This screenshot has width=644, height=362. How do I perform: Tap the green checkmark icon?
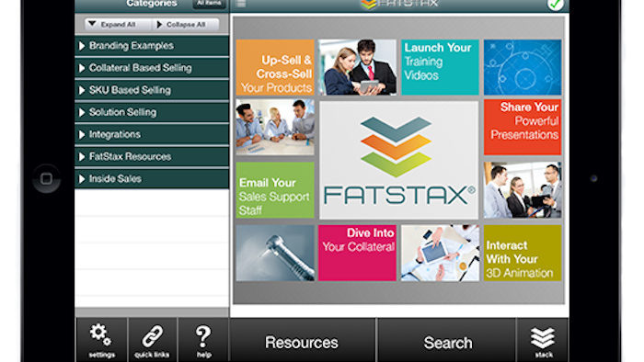pos(556,5)
